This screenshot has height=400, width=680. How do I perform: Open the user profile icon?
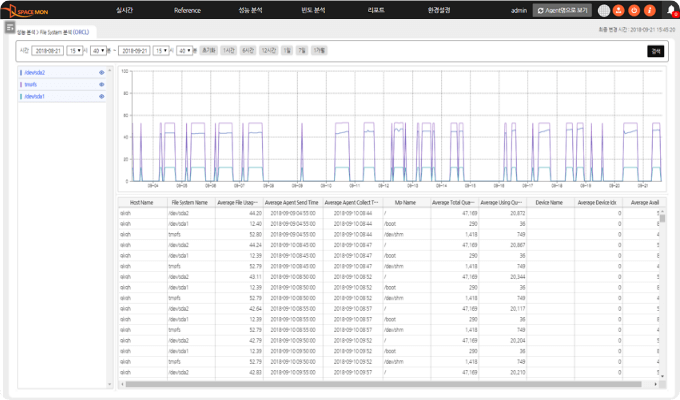619,10
